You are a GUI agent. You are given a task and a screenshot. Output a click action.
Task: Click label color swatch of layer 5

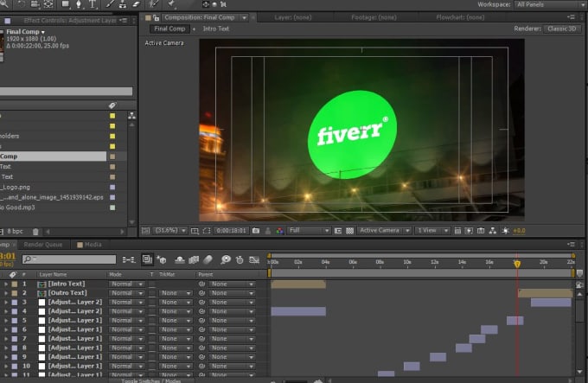(14, 321)
